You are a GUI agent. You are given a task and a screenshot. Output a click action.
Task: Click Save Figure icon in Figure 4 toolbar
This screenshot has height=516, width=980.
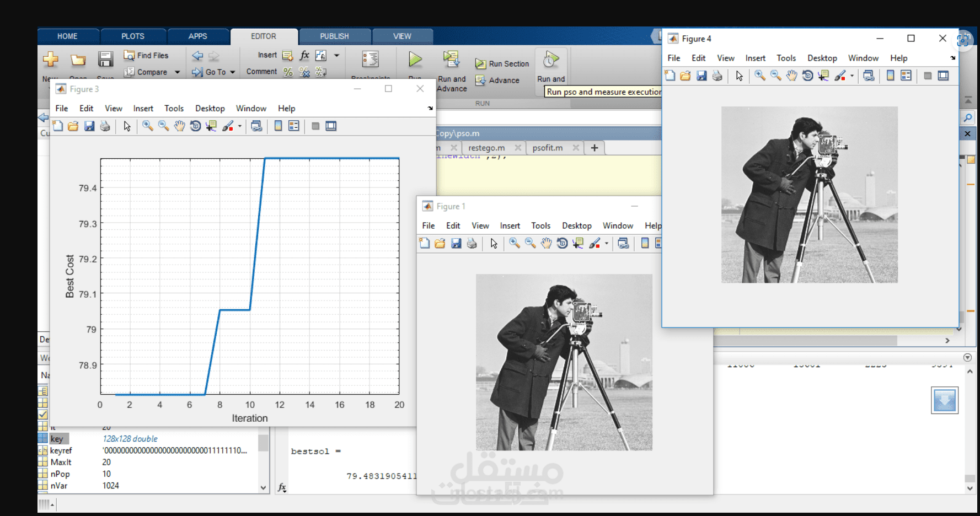click(x=701, y=76)
